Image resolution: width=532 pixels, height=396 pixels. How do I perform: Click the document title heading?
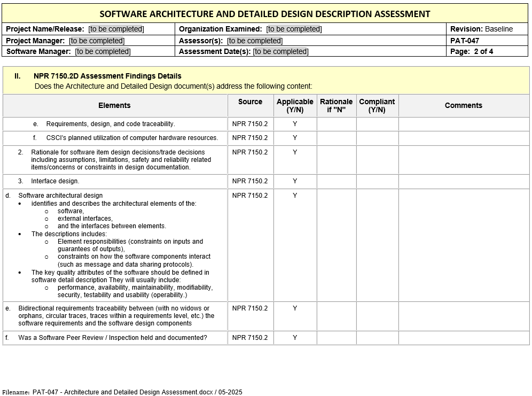(265, 14)
